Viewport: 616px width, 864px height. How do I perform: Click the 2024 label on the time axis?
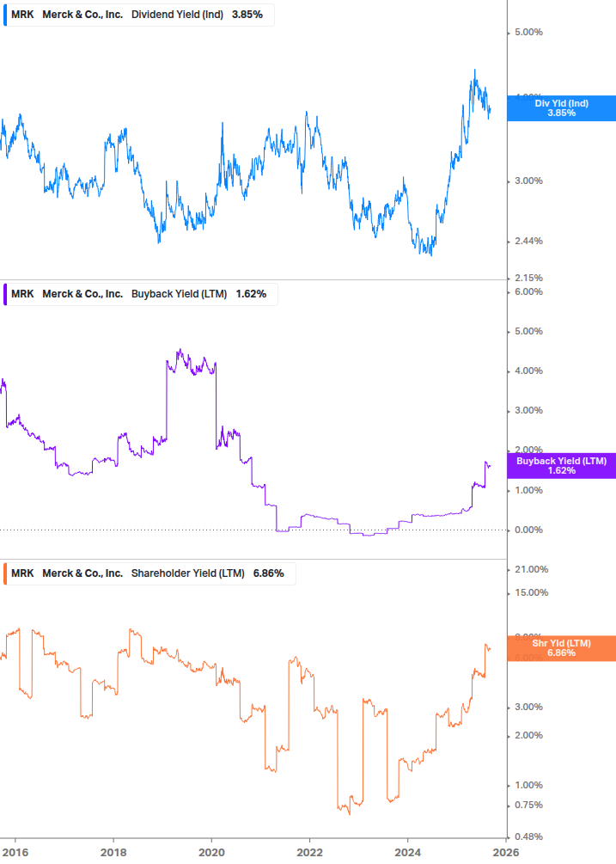[407, 853]
